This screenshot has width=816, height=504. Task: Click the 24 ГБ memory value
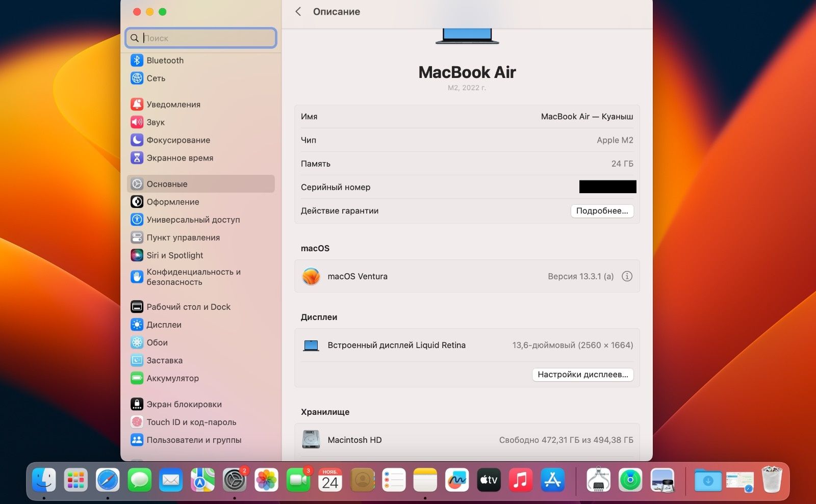click(x=622, y=163)
